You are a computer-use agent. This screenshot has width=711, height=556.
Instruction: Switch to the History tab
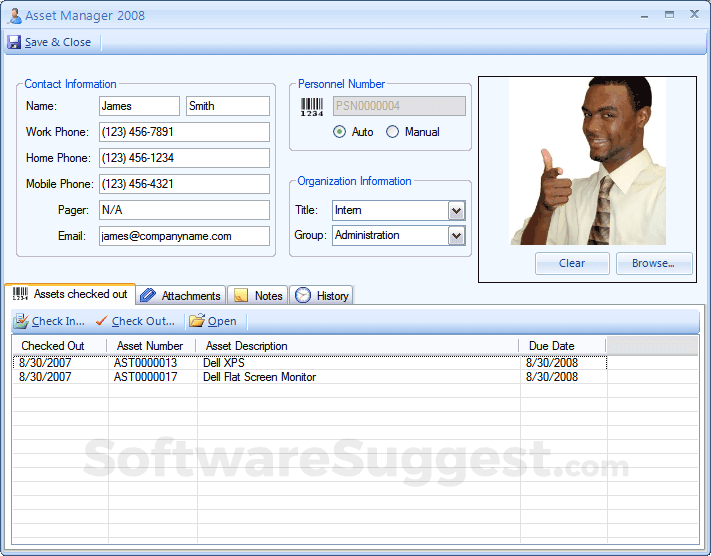click(321, 295)
